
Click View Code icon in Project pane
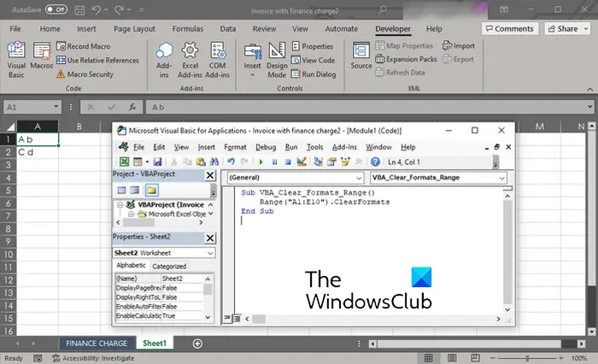[121, 190]
